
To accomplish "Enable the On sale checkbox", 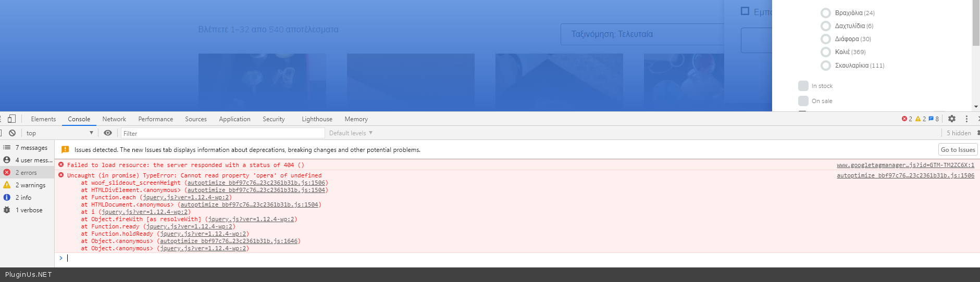I will pos(803,101).
